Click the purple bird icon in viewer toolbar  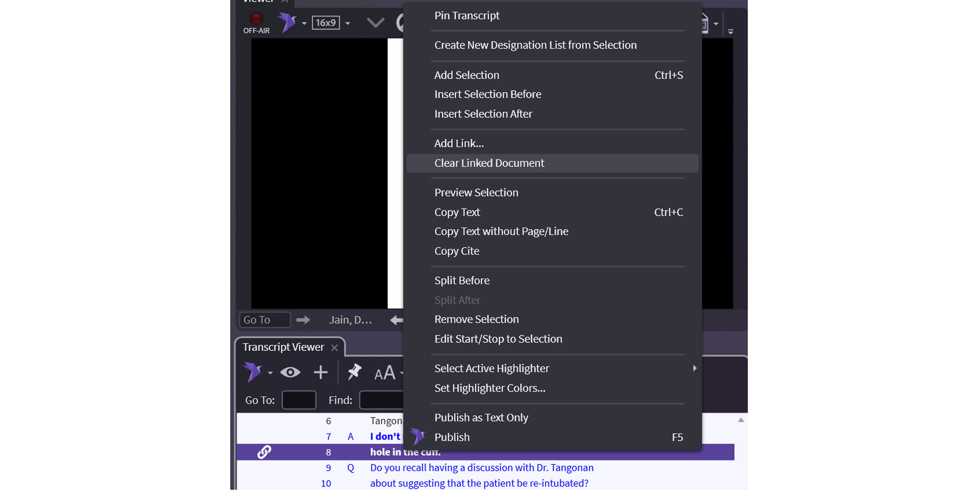[x=287, y=22]
